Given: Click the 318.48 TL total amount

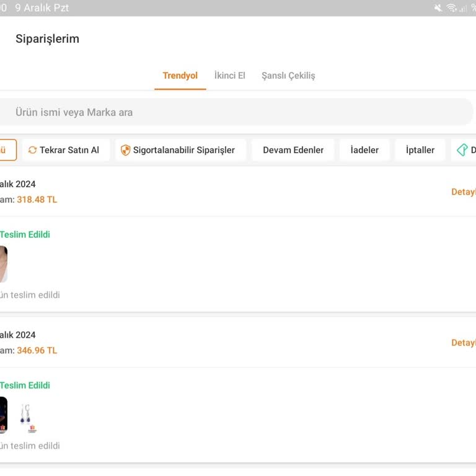Looking at the screenshot, I should (37, 200).
